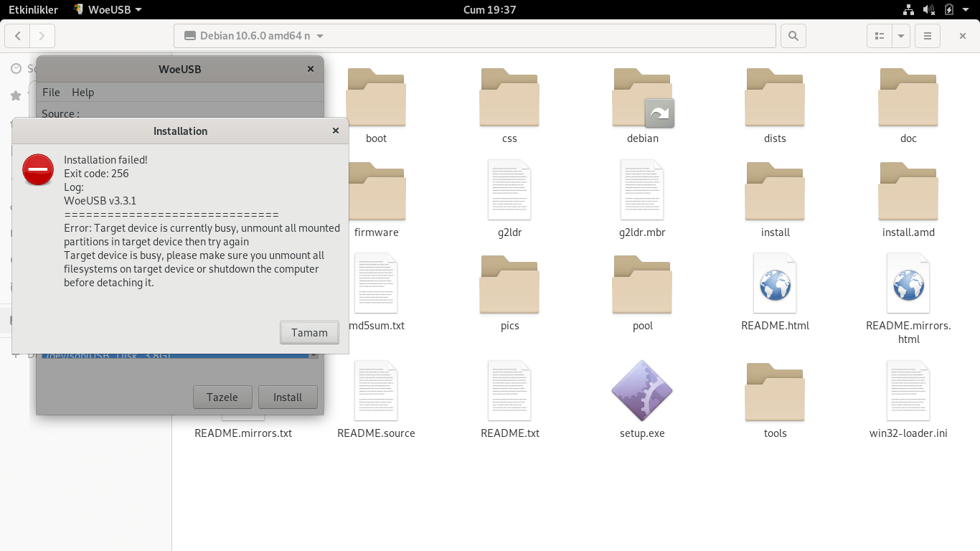This screenshot has width=980, height=551.
Task: Close the WoeUSB window
Action: (311, 69)
